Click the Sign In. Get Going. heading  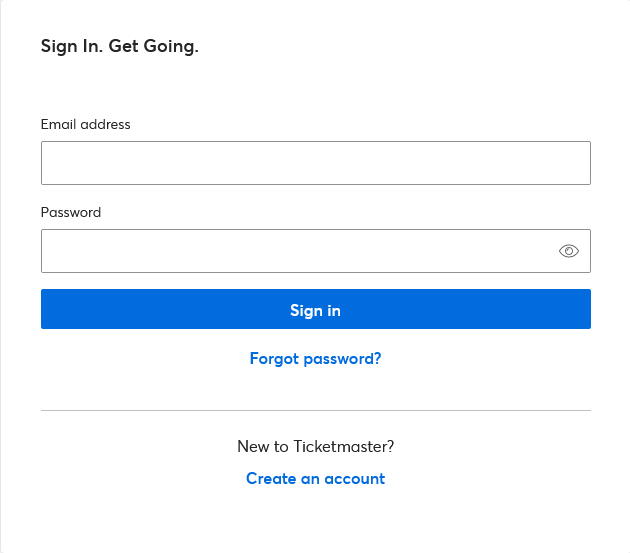[x=120, y=46]
